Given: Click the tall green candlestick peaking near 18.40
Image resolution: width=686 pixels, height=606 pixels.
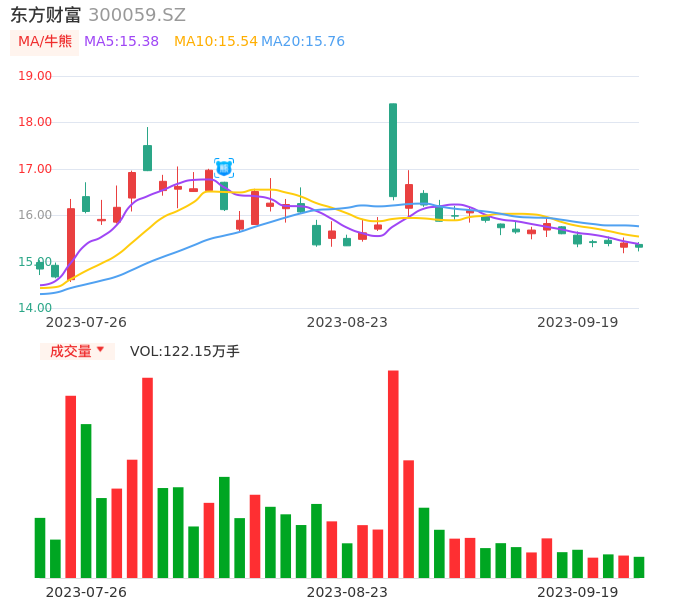Looking at the screenshot, I should click(393, 150).
